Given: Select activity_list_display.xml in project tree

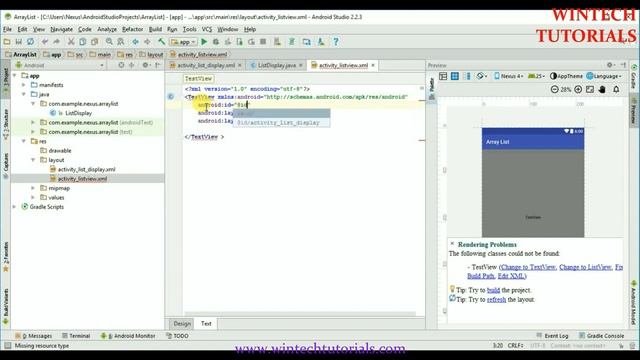Looking at the screenshot, I should point(86,169).
